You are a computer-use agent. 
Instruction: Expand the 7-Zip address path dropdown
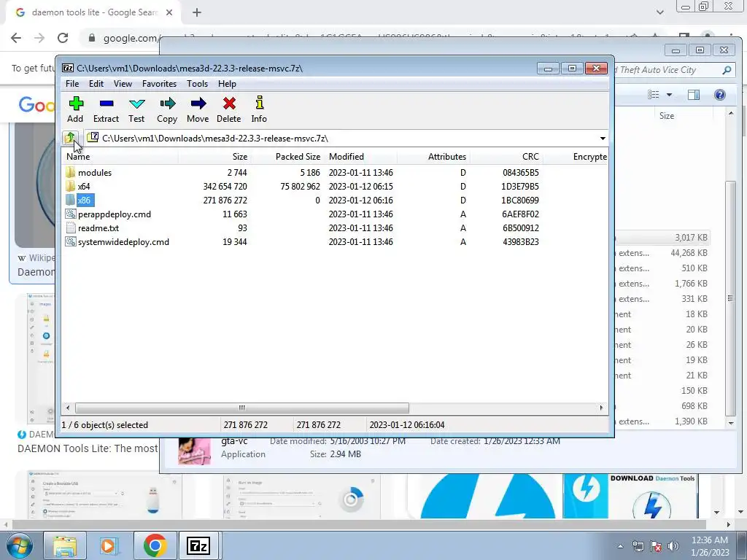click(x=603, y=138)
